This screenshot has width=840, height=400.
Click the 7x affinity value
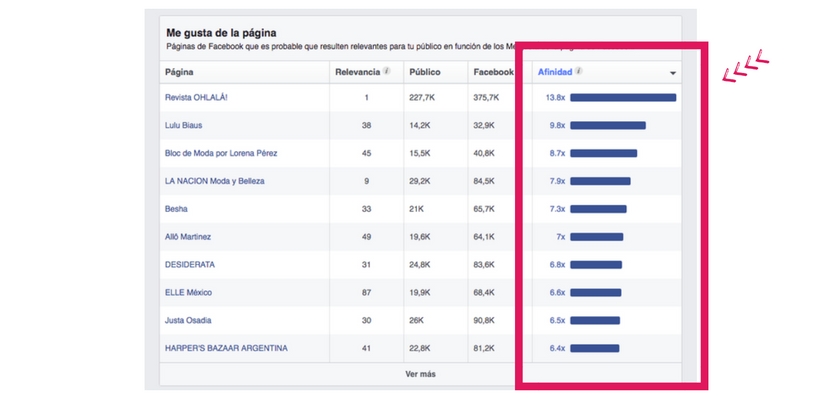[560, 237]
